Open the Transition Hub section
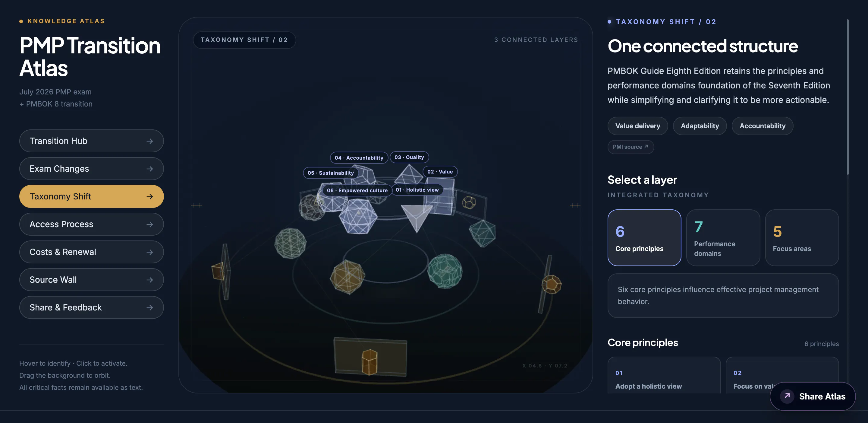Image resolution: width=868 pixels, height=423 pixels. (x=91, y=141)
